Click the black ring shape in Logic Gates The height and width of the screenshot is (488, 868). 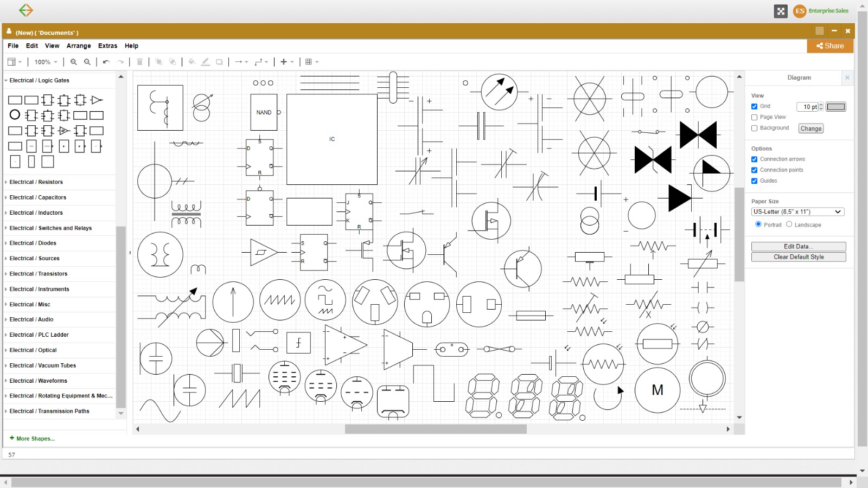(x=15, y=115)
